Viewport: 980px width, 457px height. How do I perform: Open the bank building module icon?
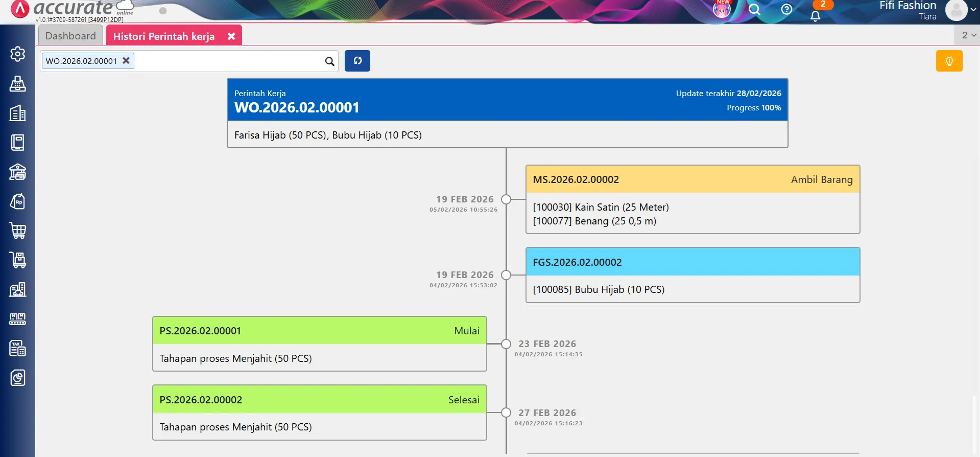(x=17, y=172)
